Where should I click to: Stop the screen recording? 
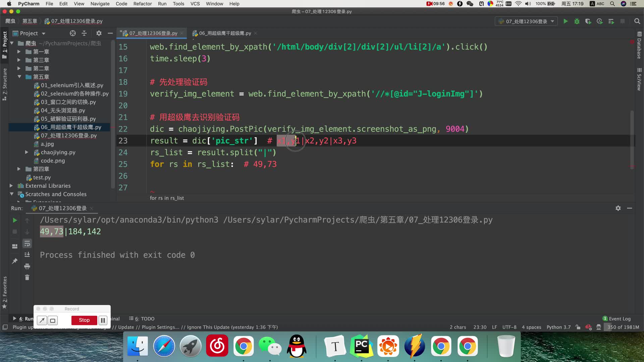(84, 320)
